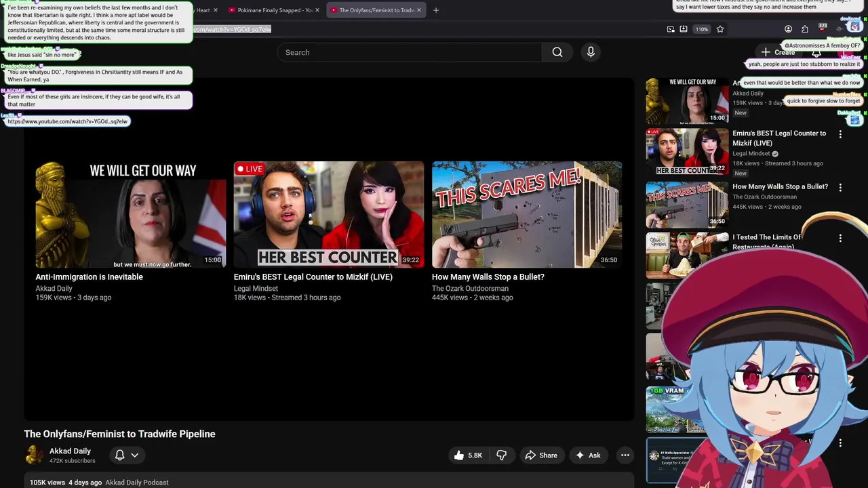Play Emiru's BEST Legal Counter end-screen thumbnail

coord(329,214)
